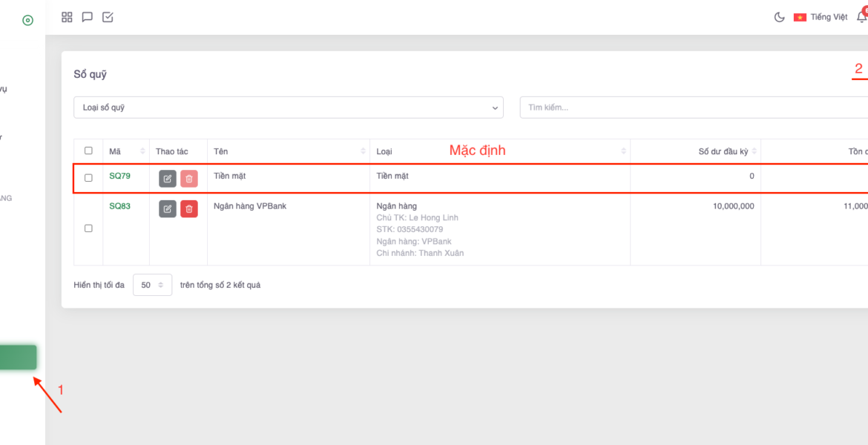Open notifications bell icon

coord(861,17)
